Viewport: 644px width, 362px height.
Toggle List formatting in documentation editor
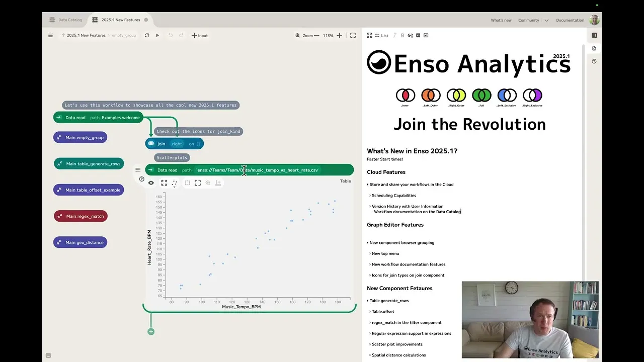tap(381, 35)
